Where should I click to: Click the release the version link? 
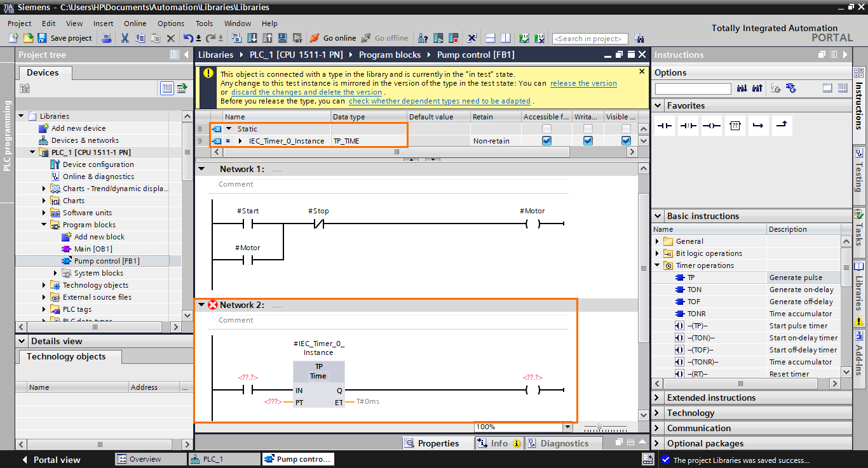(583, 83)
